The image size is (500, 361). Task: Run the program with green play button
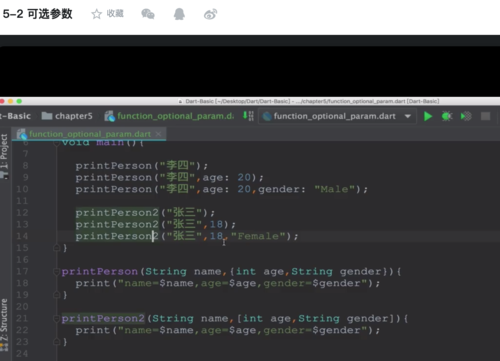pos(428,116)
